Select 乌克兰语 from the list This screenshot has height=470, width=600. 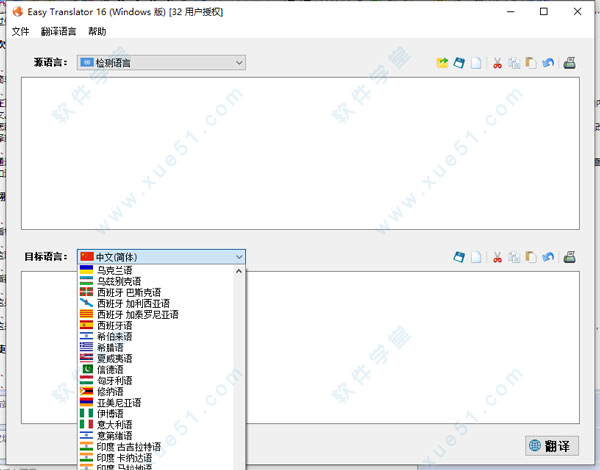tap(156, 270)
